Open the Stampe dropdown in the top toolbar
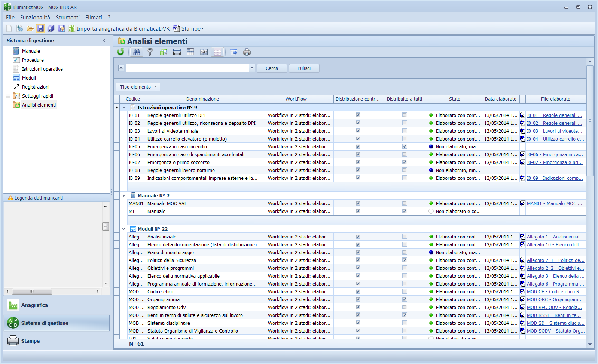This screenshot has width=598, height=364. coord(192,28)
